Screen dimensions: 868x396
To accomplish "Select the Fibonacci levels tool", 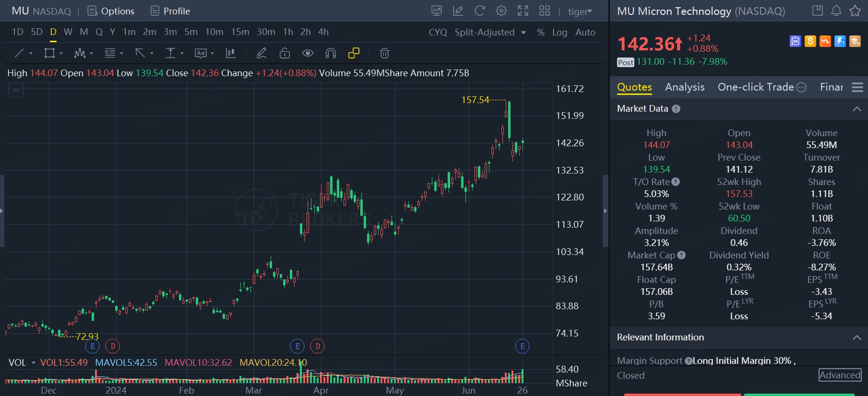I will click(110, 53).
